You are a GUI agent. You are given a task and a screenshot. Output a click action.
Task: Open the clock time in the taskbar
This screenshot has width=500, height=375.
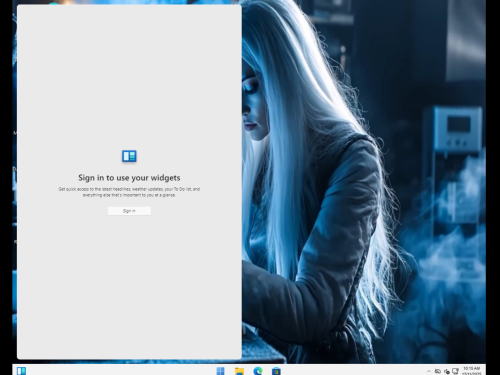pyautogui.click(x=471, y=368)
